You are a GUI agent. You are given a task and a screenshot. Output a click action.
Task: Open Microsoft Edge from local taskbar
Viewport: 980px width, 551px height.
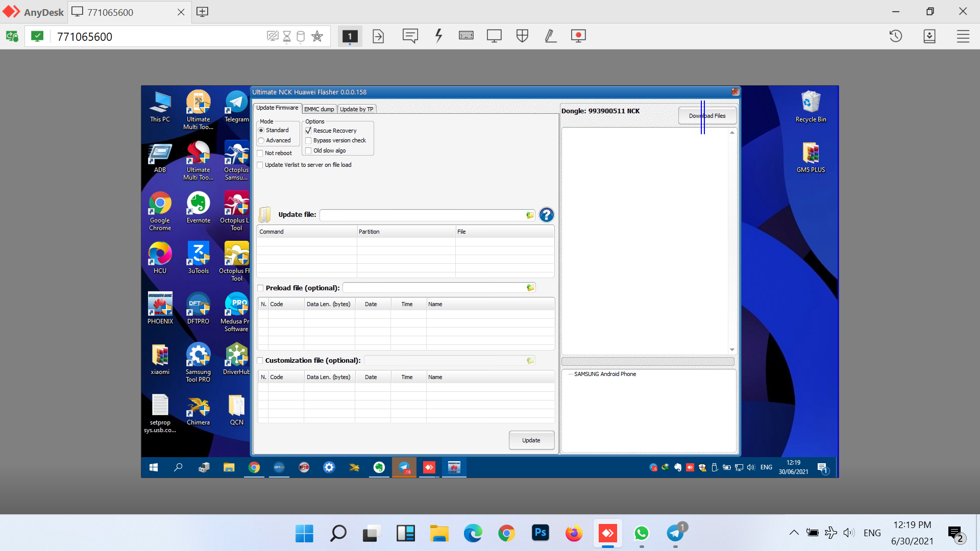pyautogui.click(x=473, y=533)
